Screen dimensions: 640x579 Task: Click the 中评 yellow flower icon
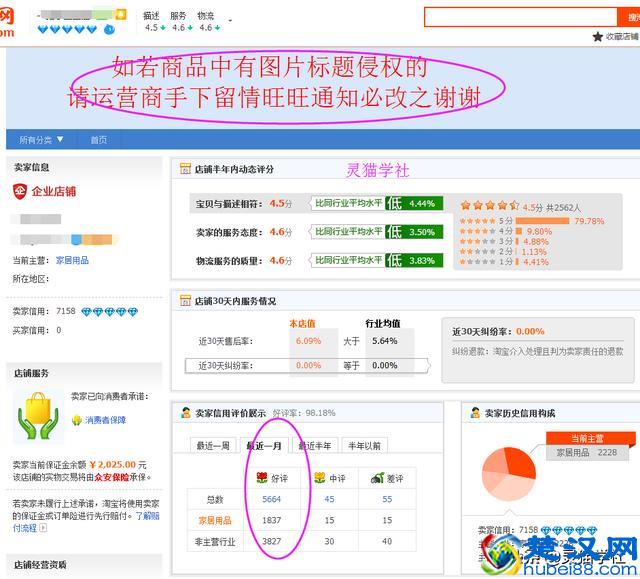(320, 477)
